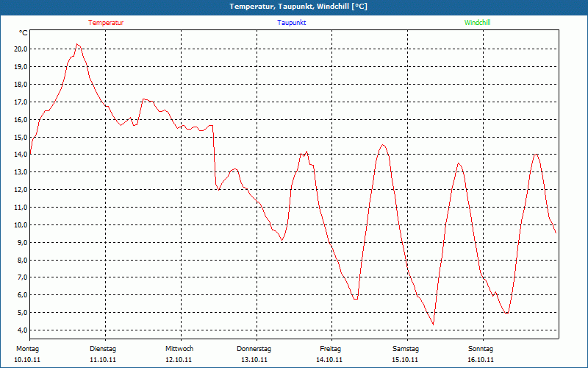
Task: Click the 5,0 y-axis label
Action: click(22, 312)
